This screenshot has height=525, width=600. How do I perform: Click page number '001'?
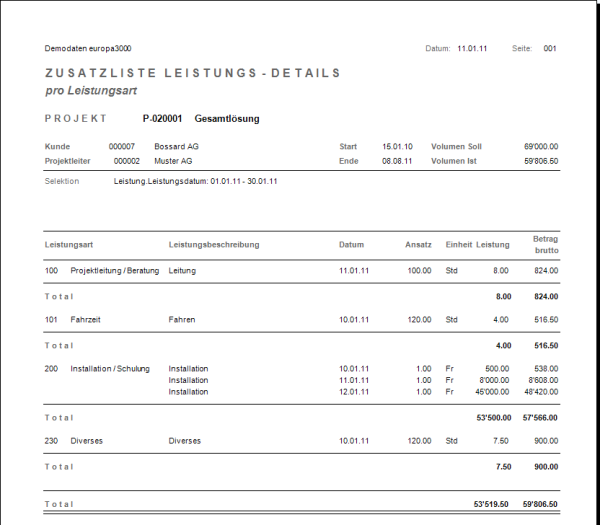click(550, 49)
